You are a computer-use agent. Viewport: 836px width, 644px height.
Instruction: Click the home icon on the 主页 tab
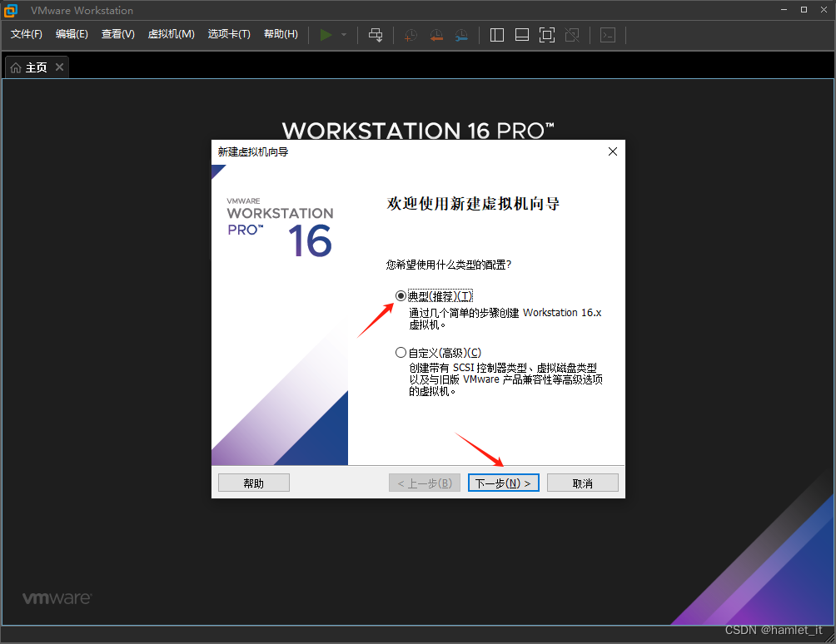[x=16, y=67]
